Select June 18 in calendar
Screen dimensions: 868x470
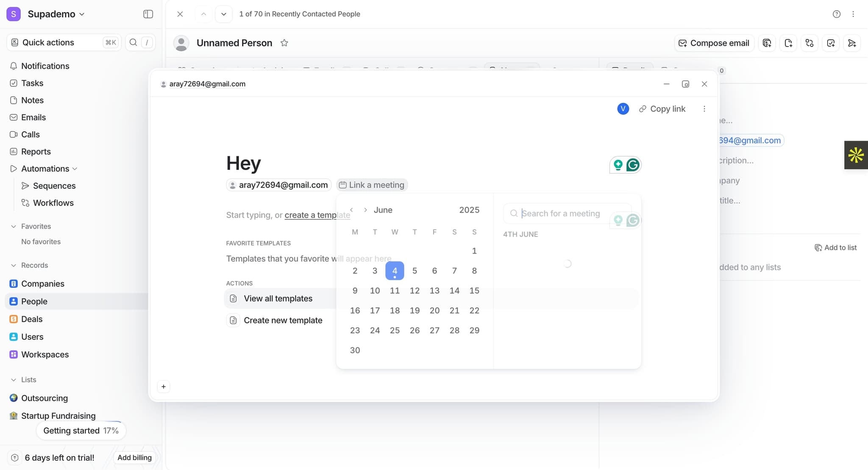[395, 311]
